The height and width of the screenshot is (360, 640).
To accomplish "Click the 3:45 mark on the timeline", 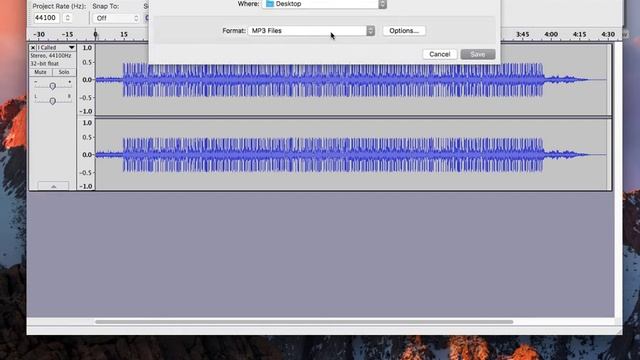I will coord(522,34).
